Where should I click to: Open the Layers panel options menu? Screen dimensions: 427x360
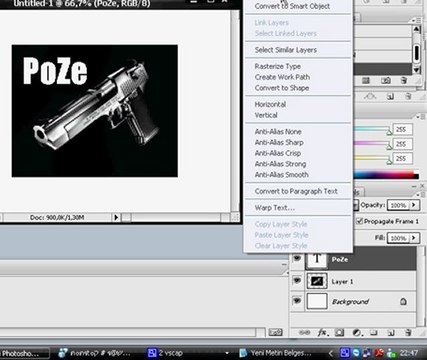click(420, 194)
